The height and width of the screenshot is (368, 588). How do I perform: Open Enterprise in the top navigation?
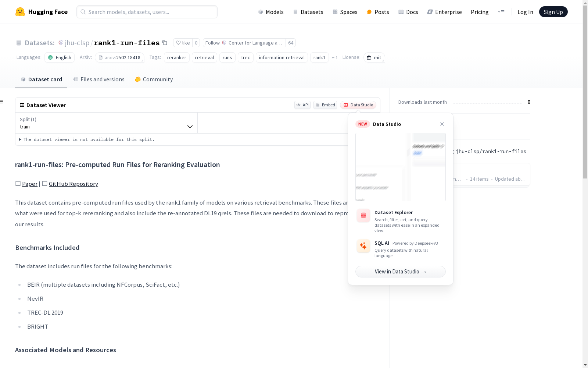(x=444, y=12)
